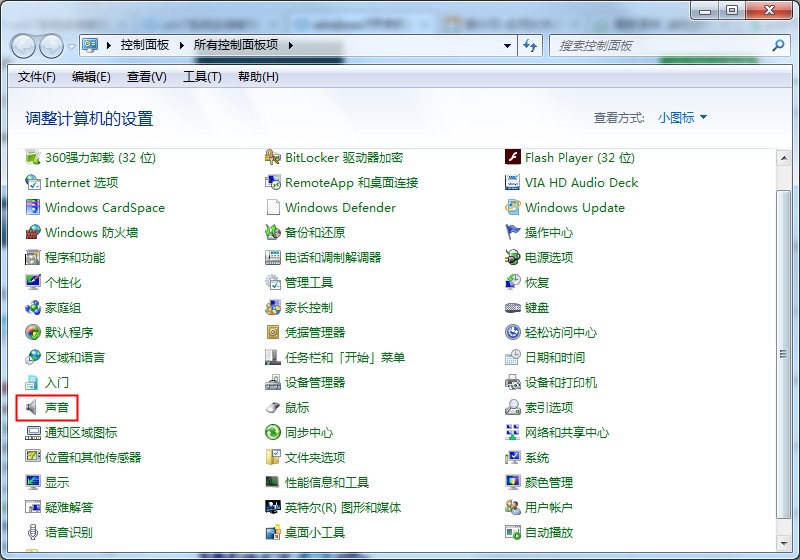
Task: Open the 英特尔(R) 图形和媒体 link
Action: [x=343, y=507]
